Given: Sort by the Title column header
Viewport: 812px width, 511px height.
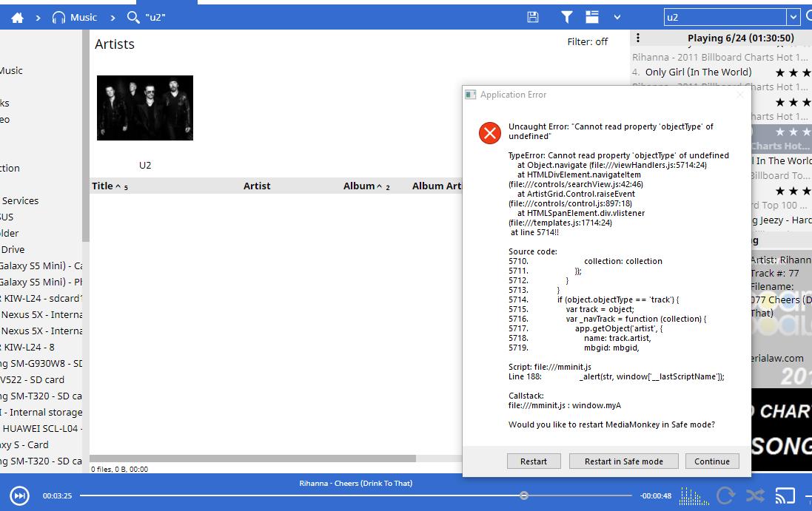Looking at the screenshot, I should 102,186.
